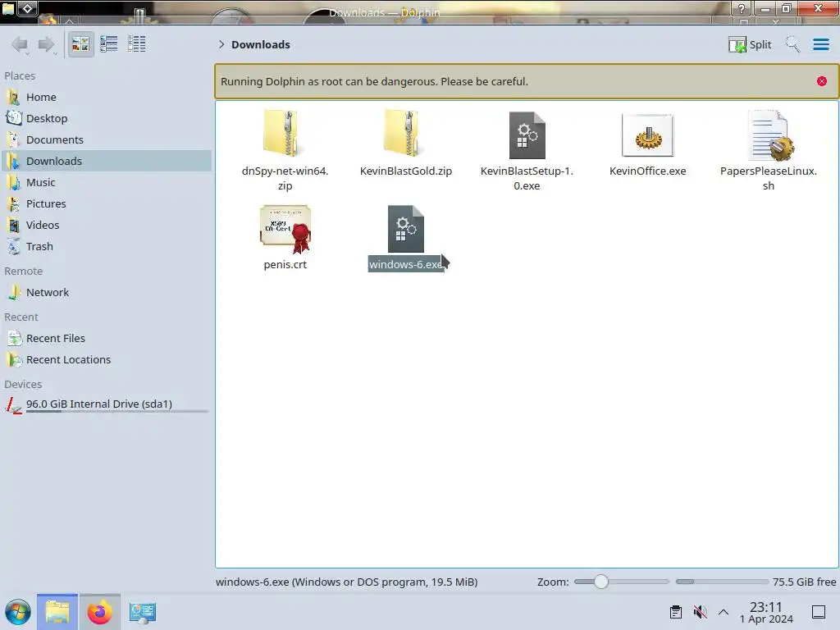Open Music in Places
840x630 pixels.
(106, 183)
